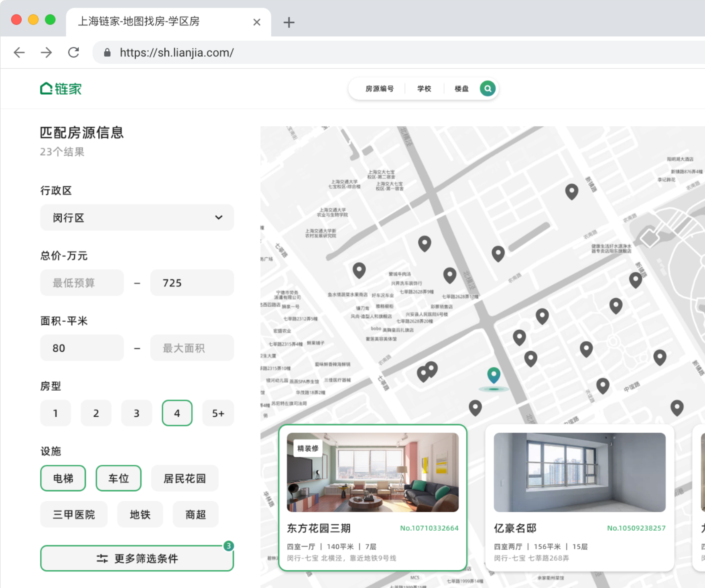Viewport: 705px width, 588px height.
Task: Click the 最低预算 minimum price field
Action: pos(82,283)
